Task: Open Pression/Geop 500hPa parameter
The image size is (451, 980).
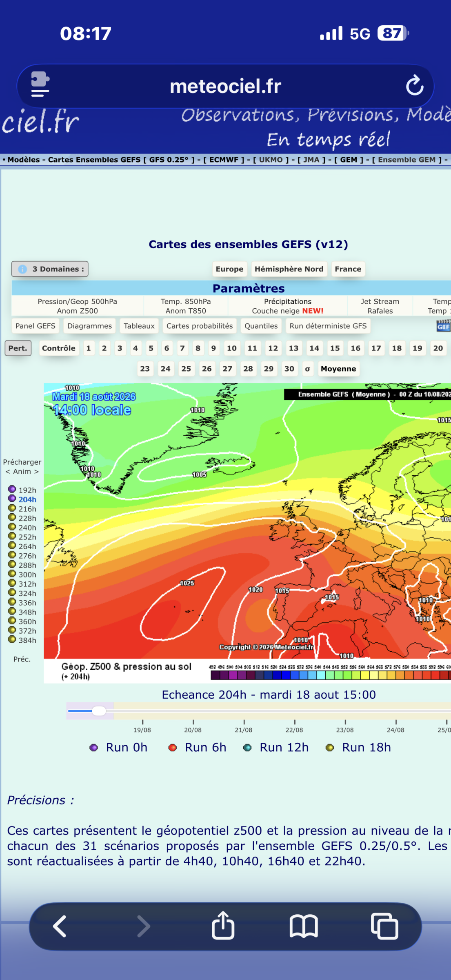Action: tap(78, 301)
